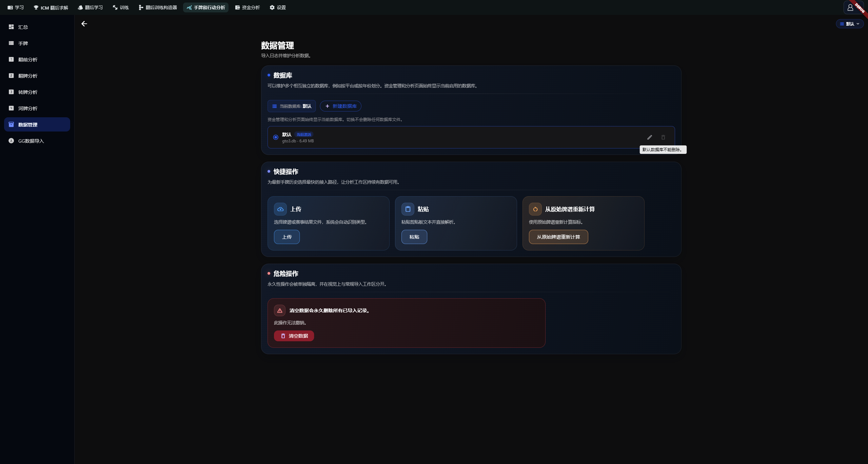Click the 当前激活 badge
Viewport: 868px width, 464px height.
click(x=304, y=135)
